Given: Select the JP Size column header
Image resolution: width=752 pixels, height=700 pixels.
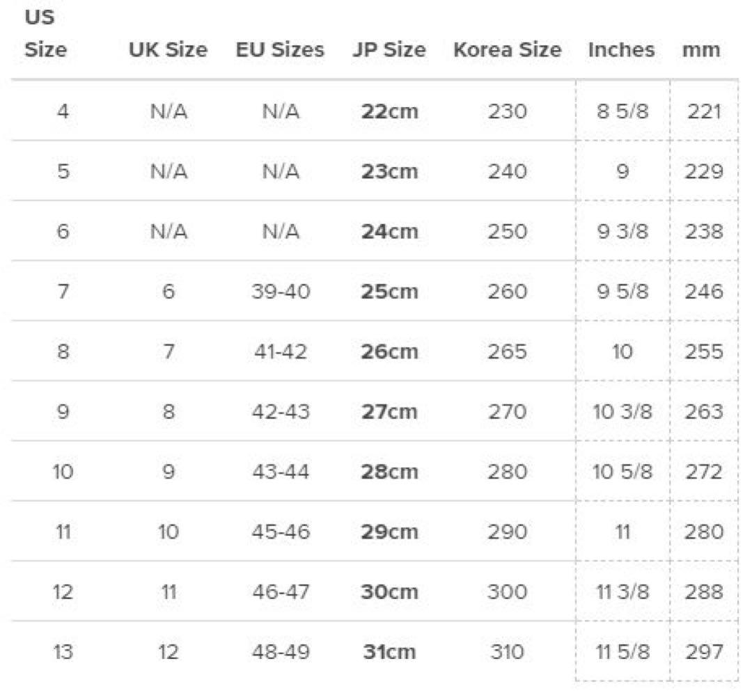Looking at the screenshot, I should (x=389, y=50).
